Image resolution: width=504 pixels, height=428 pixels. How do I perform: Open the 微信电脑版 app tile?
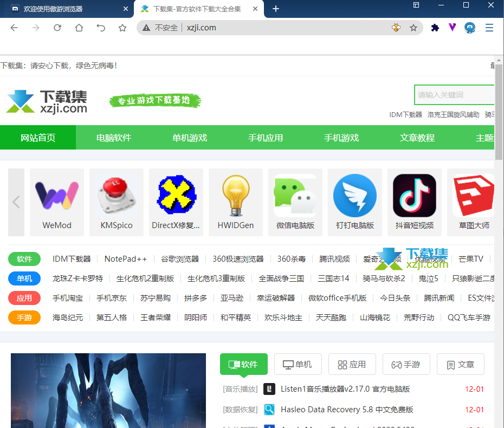pyautogui.click(x=295, y=203)
